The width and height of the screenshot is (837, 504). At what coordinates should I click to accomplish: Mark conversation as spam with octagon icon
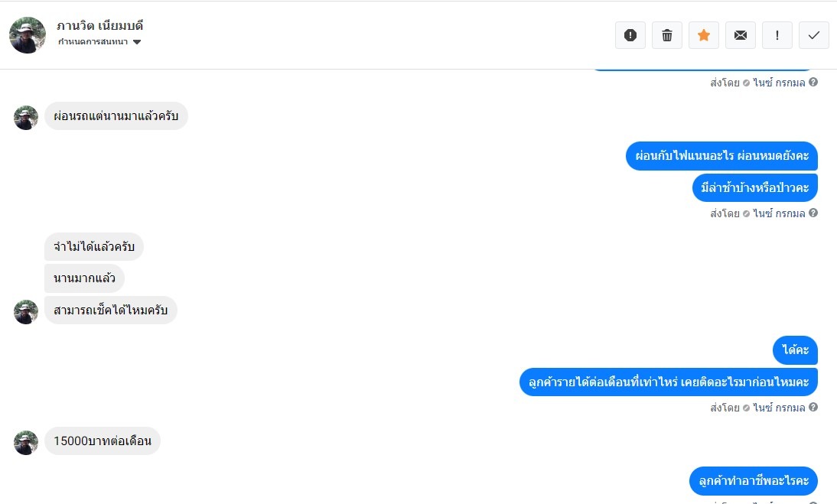click(x=630, y=35)
